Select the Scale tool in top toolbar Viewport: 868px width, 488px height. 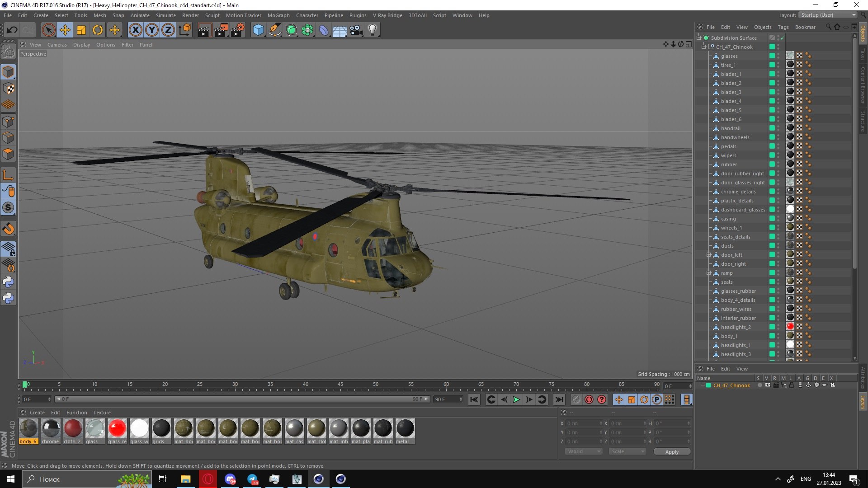(81, 30)
